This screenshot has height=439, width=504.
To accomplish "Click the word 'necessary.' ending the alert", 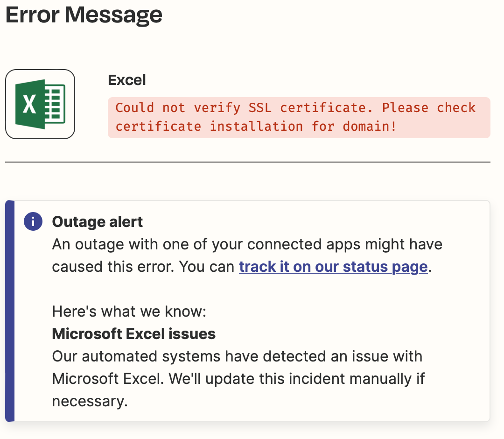I will (x=90, y=401).
